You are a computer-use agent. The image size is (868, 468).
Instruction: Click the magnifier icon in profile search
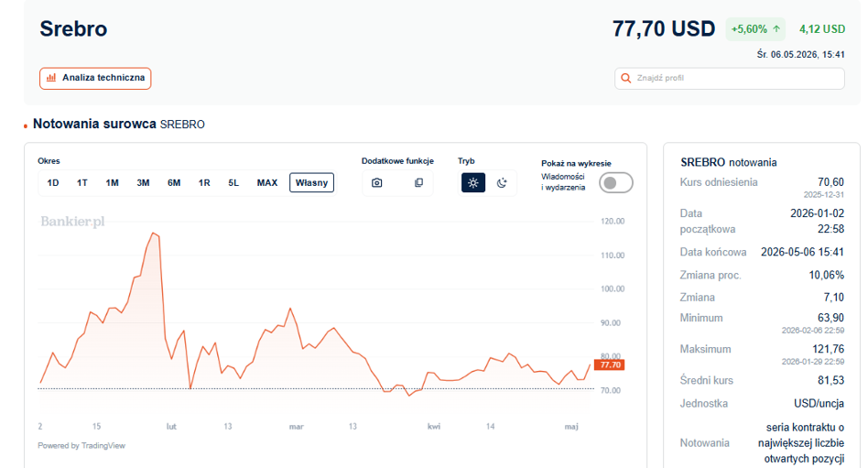point(626,78)
